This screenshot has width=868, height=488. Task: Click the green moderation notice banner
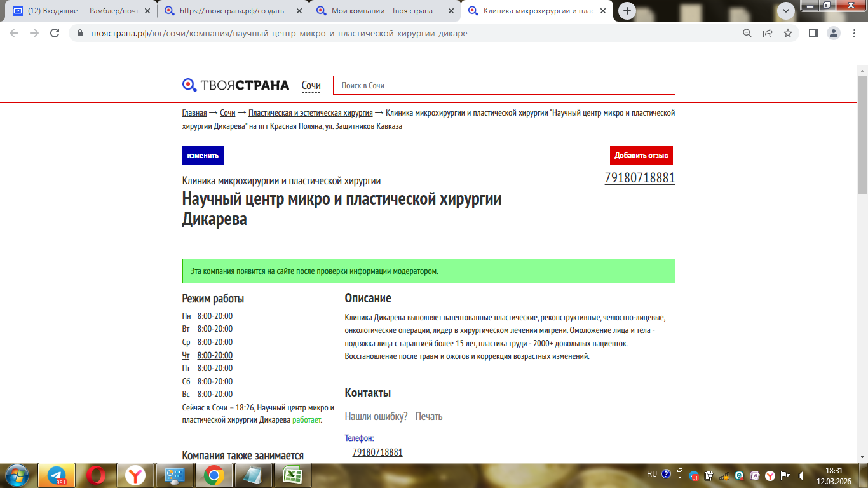tap(429, 271)
